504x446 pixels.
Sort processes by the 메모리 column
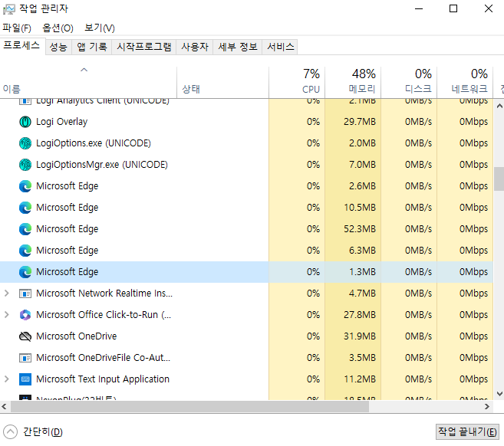click(353, 83)
